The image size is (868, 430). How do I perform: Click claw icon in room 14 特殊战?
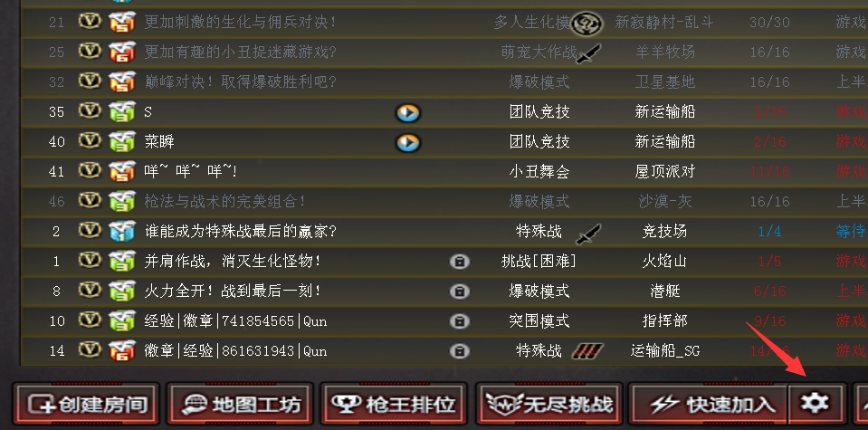pos(587,350)
